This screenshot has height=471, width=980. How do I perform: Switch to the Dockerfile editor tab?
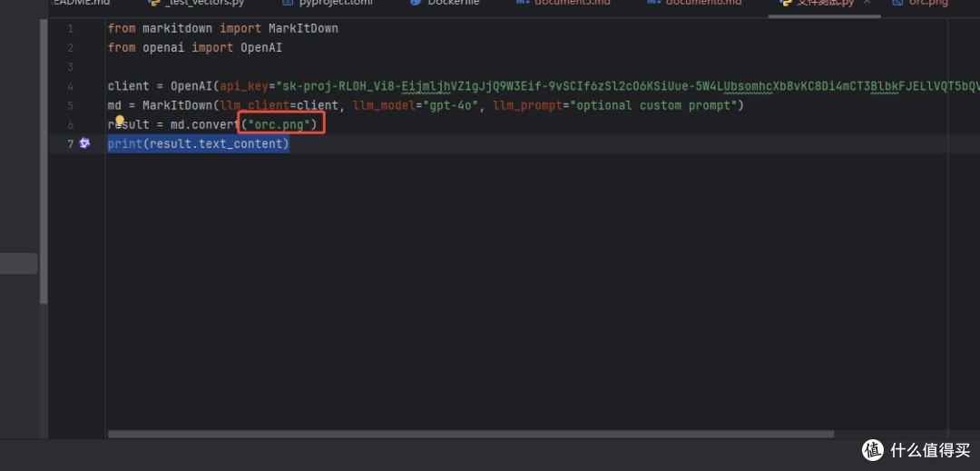click(445, 3)
